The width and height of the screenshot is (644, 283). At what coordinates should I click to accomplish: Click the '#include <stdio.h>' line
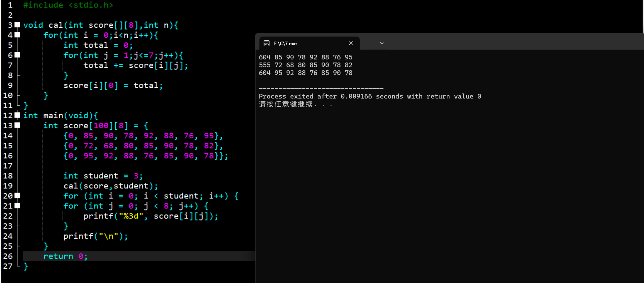coord(68,5)
